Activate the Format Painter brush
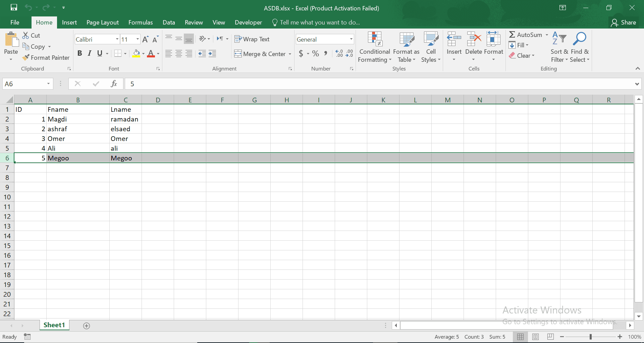The width and height of the screenshot is (644, 343). point(26,57)
